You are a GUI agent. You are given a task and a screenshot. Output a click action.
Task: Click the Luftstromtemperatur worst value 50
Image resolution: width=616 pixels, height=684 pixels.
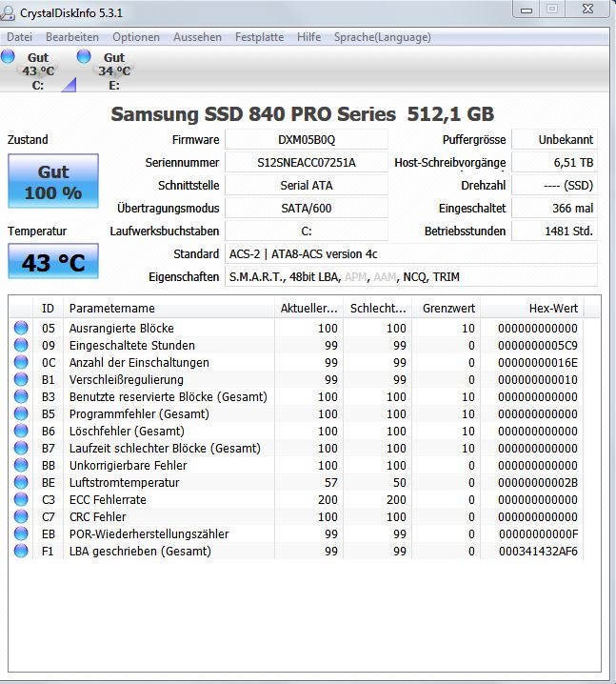click(400, 482)
